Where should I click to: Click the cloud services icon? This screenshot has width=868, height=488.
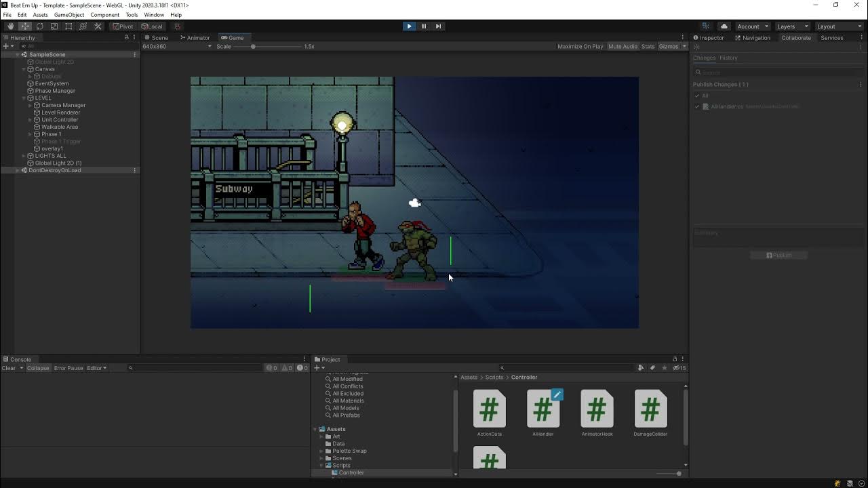[724, 26]
